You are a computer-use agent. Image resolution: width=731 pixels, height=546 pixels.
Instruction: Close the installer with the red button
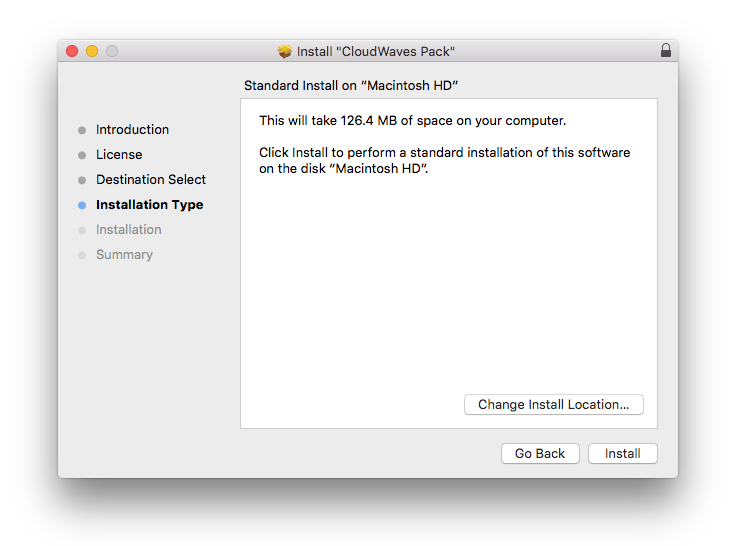click(x=72, y=51)
